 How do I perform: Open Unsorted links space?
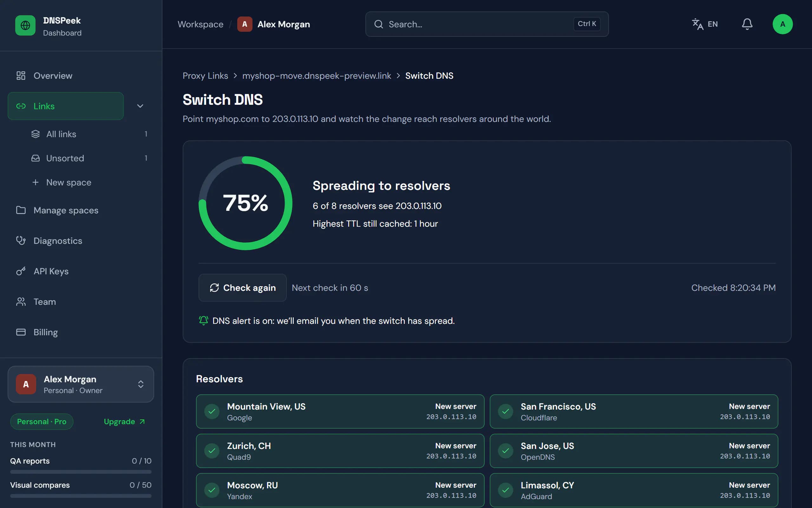[89, 158]
